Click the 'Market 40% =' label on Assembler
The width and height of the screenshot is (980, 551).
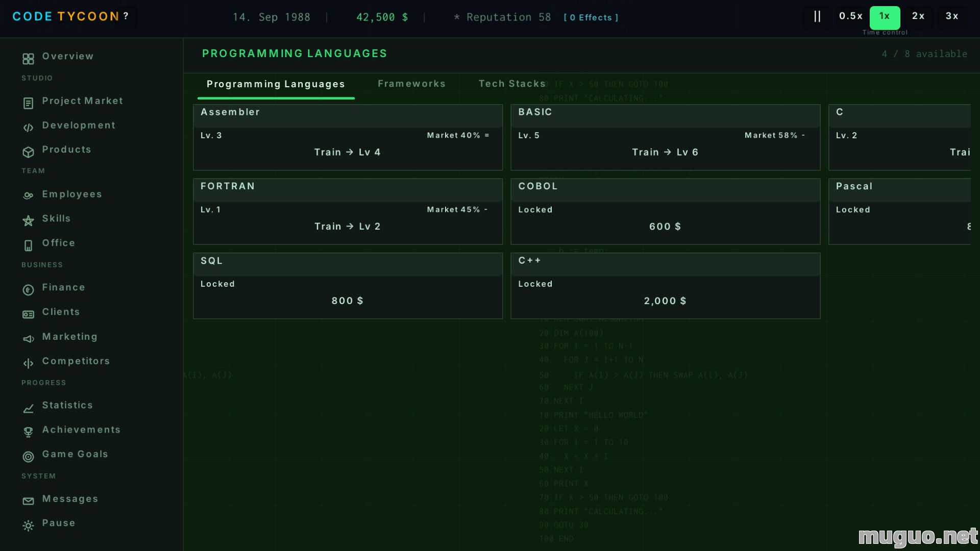click(x=458, y=135)
